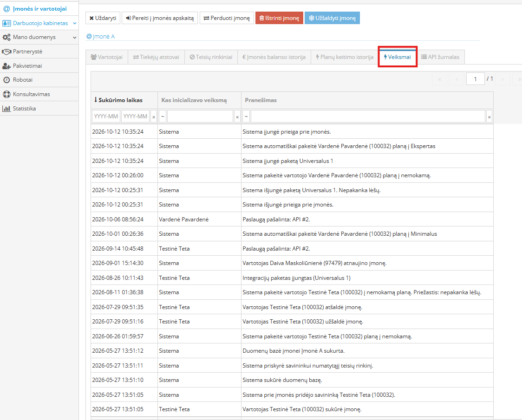Click the Uždaryti button
The height and width of the screenshot is (420, 522).
point(103,18)
